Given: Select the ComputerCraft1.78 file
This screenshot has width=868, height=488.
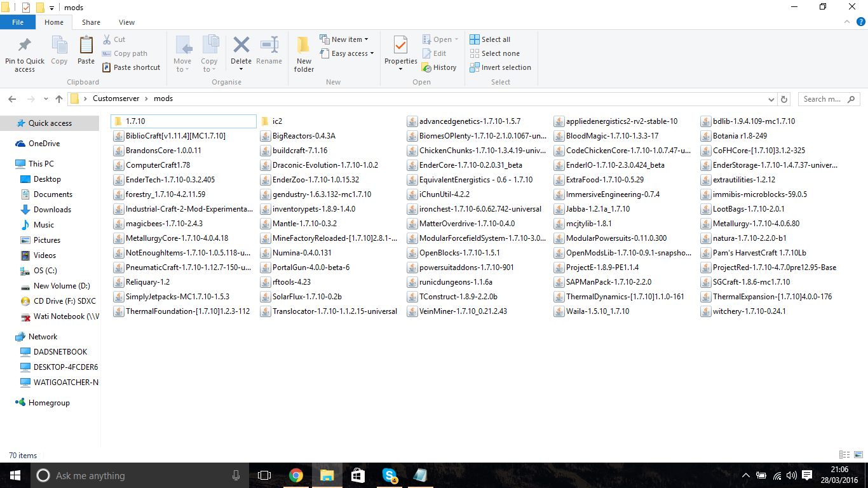Looking at the screenshot, I should 153,165.
